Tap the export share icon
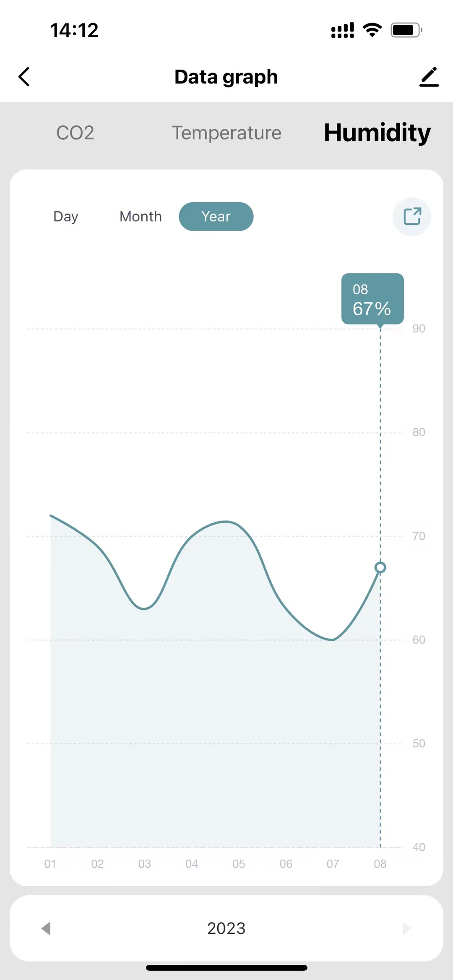This screenshot has height=980, width=453. click(412, 216)
